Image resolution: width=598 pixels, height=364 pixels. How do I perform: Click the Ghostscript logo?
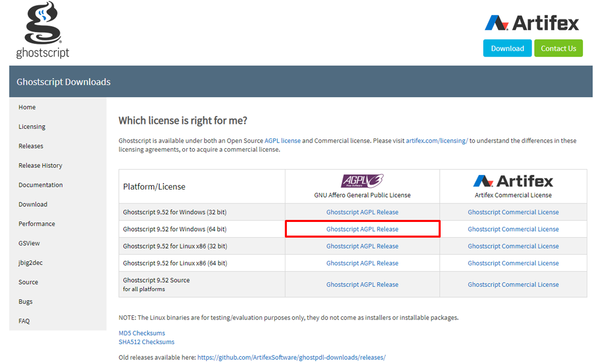point(42,30)
